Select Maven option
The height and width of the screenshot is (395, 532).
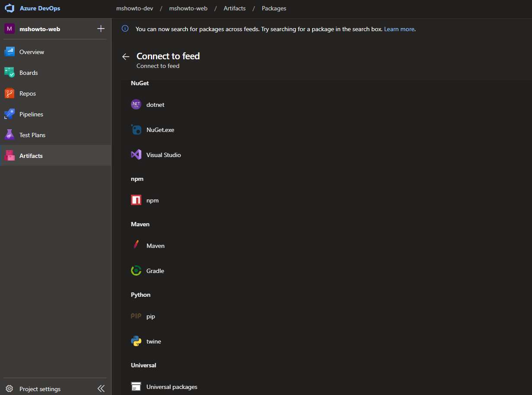[x=156, y=246]
